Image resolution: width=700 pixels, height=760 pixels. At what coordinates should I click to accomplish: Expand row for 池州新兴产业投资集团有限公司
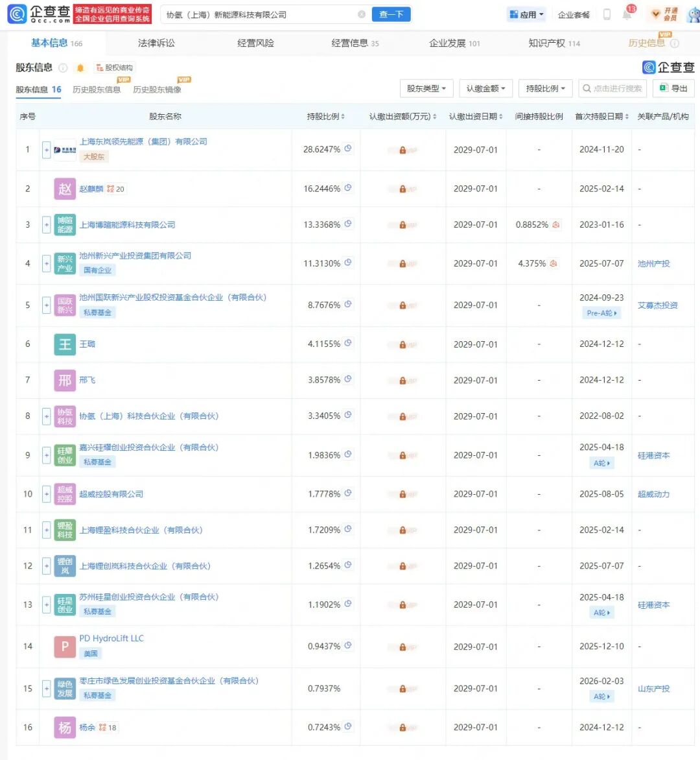[x=46, y=264]
